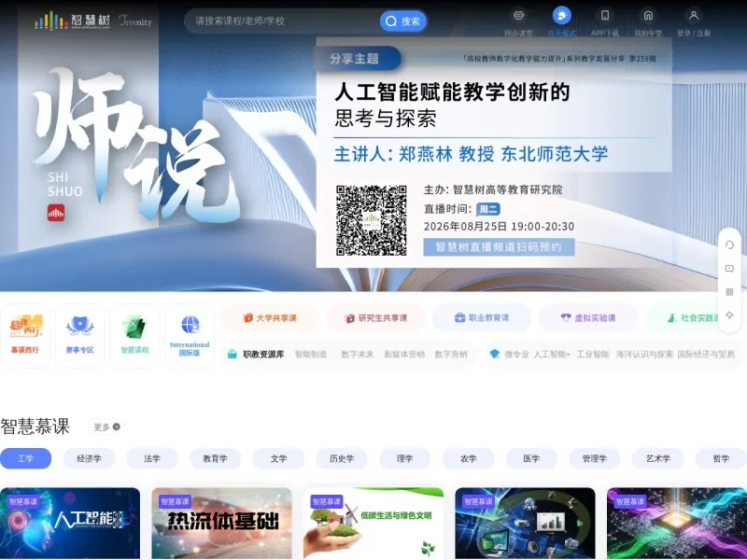The image size is (747, 560).
Task: Open the glowing chip course thumbnail
Action: tap(677, 523)
